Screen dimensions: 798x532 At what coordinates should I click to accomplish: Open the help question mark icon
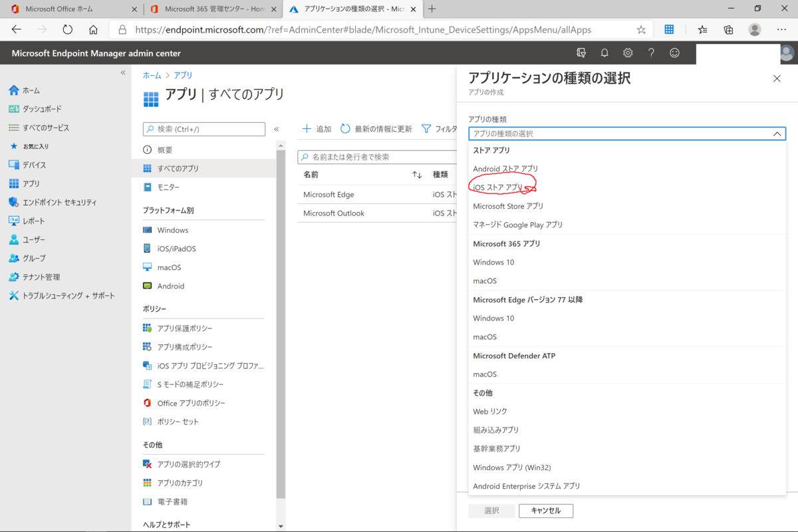(651, 53)
